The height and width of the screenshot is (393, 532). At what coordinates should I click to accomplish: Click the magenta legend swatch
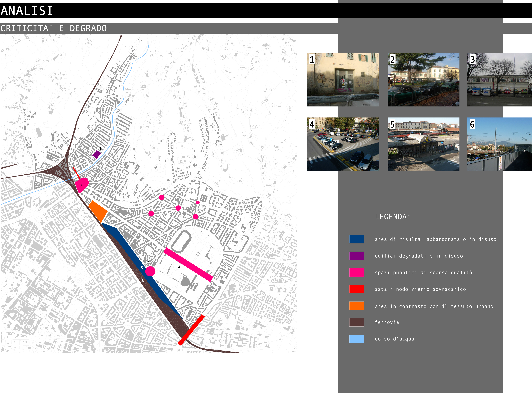pyautogui.click(x=356, y=272)
